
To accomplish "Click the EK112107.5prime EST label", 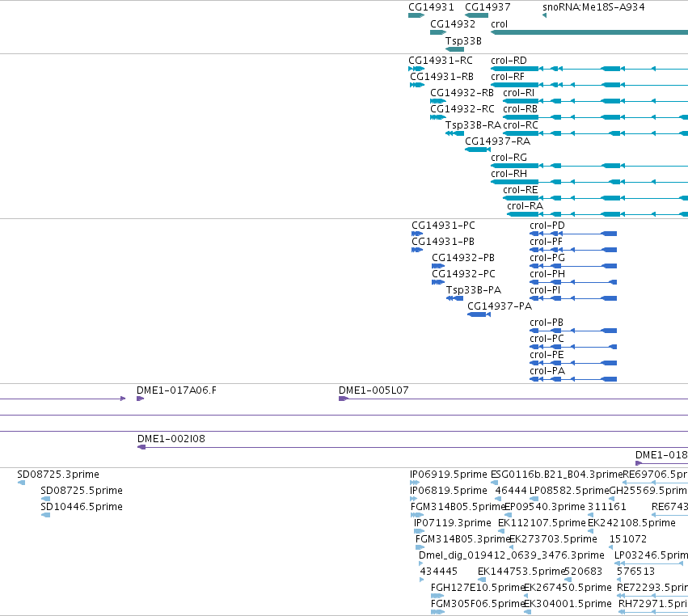I will 542,523.
